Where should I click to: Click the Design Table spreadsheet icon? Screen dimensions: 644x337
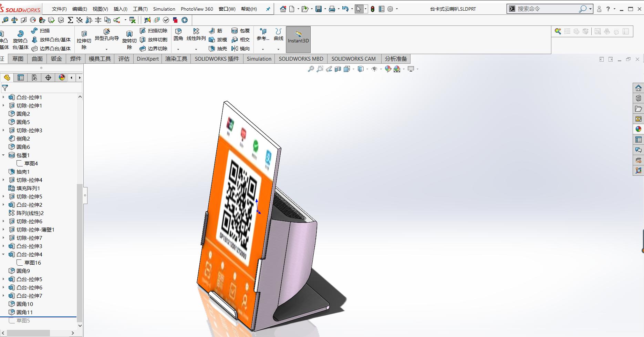(x=133, y=20)
